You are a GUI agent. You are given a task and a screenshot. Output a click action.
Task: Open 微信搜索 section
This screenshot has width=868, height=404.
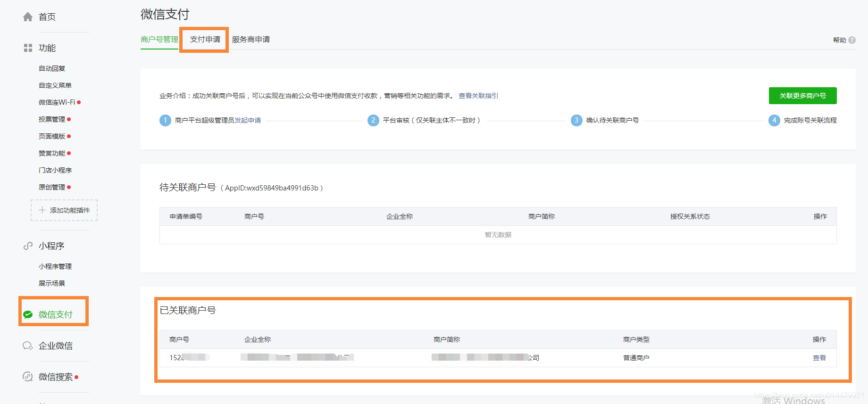[x=56, y=377]
